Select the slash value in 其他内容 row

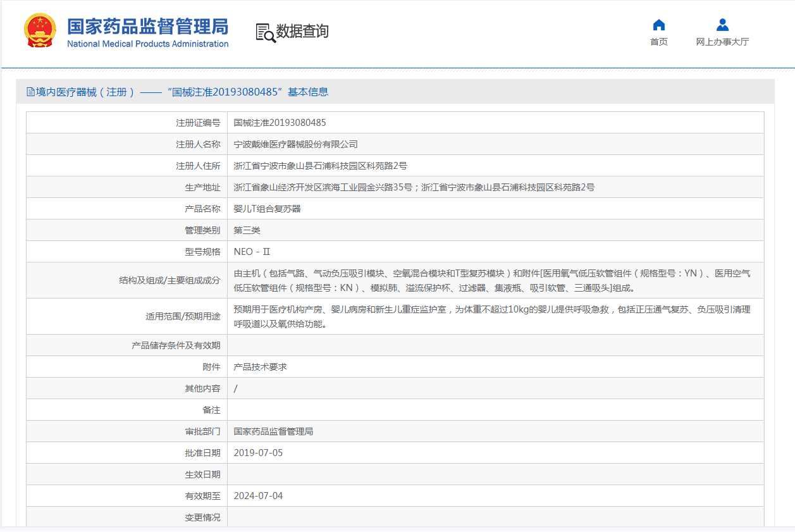pos(236,388)
